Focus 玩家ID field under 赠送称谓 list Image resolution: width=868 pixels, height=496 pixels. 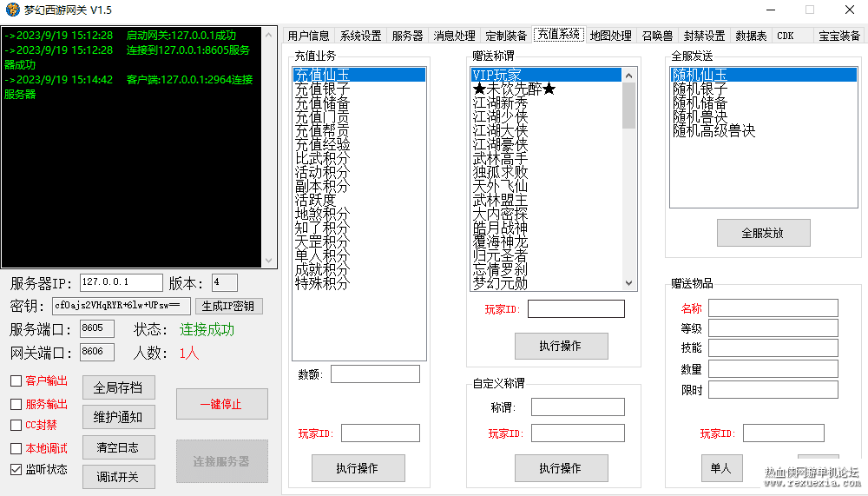point(576,308)
